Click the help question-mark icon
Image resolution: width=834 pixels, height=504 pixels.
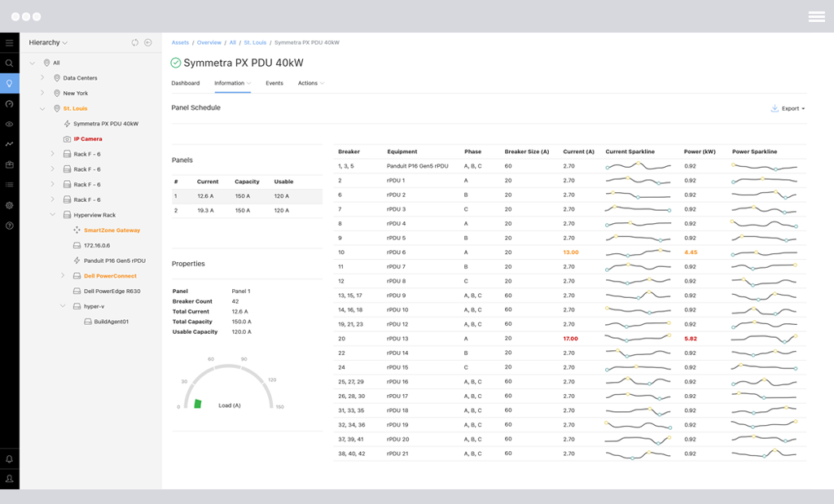(x=9, y=226)
